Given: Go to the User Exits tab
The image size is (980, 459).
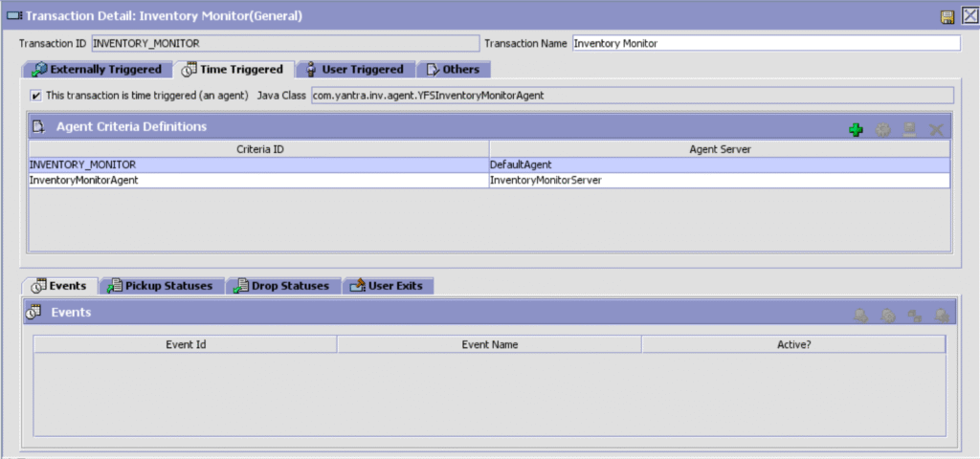Looking at the screenshot, I should (x=389, y=286).
